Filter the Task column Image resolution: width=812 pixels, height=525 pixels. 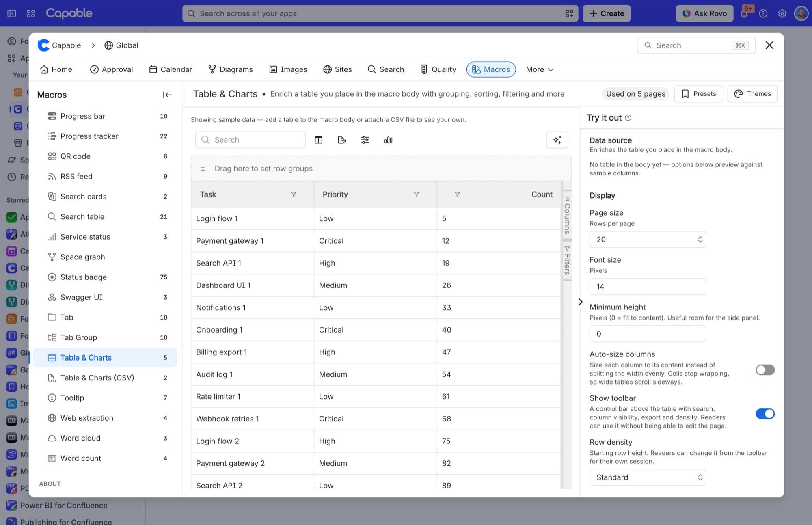pos(294,194)
